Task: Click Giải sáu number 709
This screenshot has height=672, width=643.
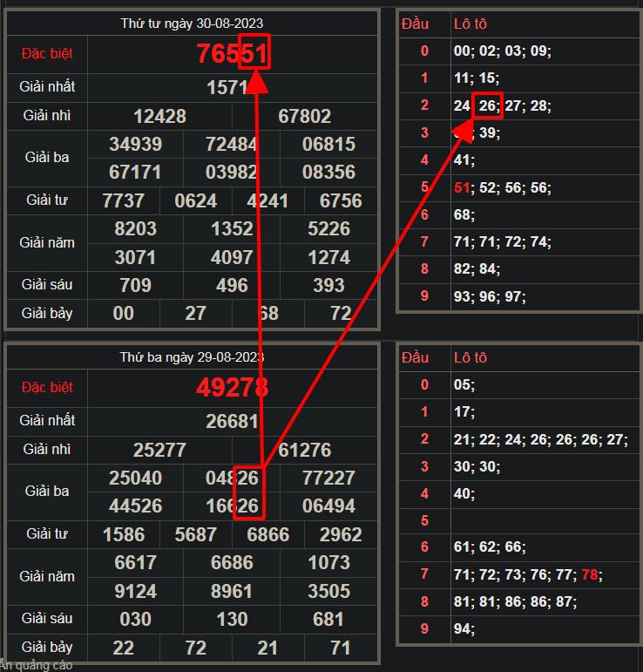Action: click(135, 285)
